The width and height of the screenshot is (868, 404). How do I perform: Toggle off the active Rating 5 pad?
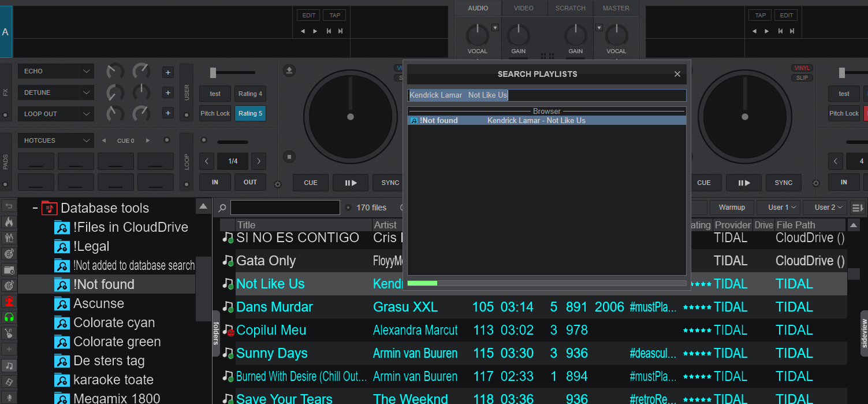point(250,113)
